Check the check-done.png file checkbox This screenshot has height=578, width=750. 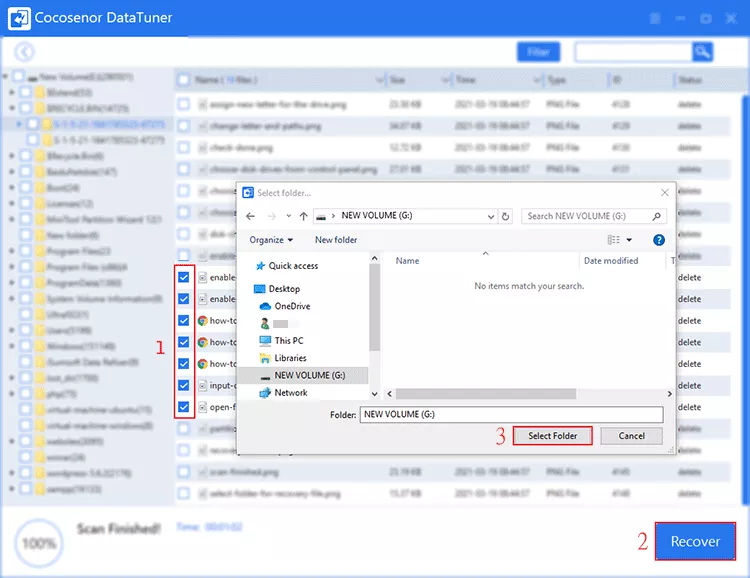click(x=184, y=147)
